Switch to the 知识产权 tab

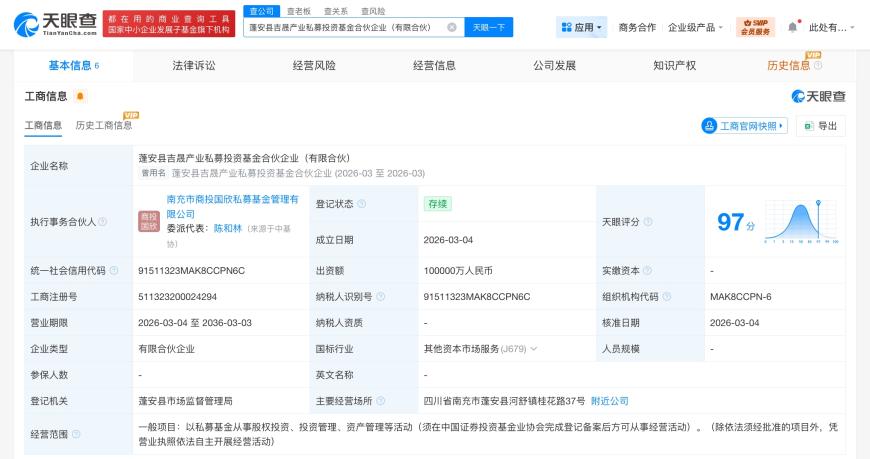674,66
